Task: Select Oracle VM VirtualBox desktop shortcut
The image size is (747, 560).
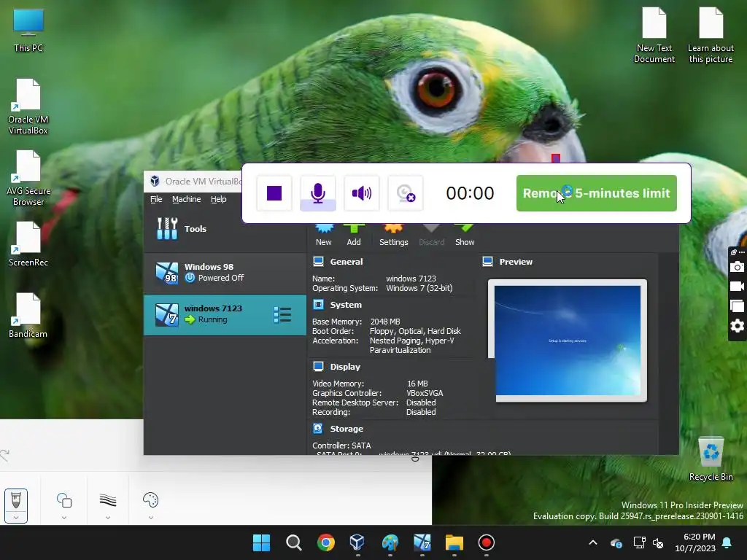Action: pyautogui.click(x=28, y=107)
